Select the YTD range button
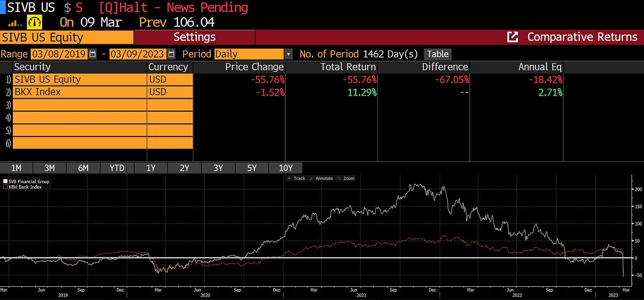Viewport: 644px width, 300px height. 117,168
